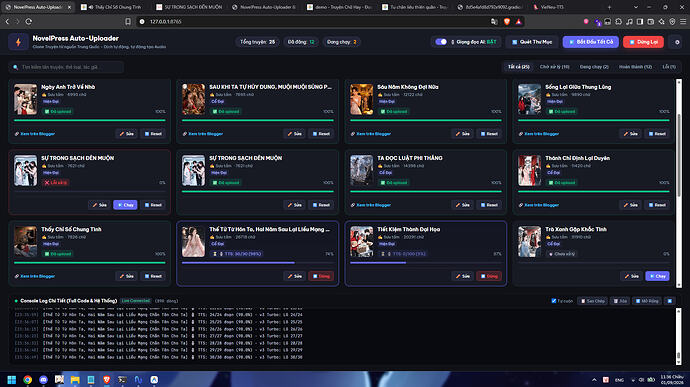Click the console log vertical scrollbar
This screenshot has width=690, height=387.
click(x=679, y=337)
